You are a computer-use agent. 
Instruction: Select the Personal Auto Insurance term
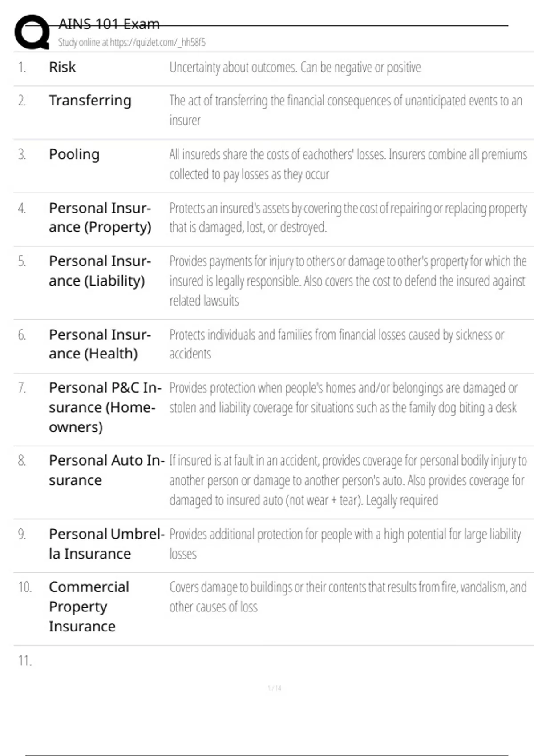(106, 470)
